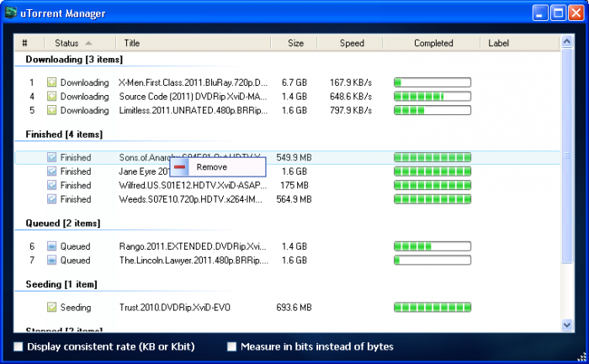Choose Remove from the context menu
Viewport: 589px width, 364px height.
click(x=218, y=167)
